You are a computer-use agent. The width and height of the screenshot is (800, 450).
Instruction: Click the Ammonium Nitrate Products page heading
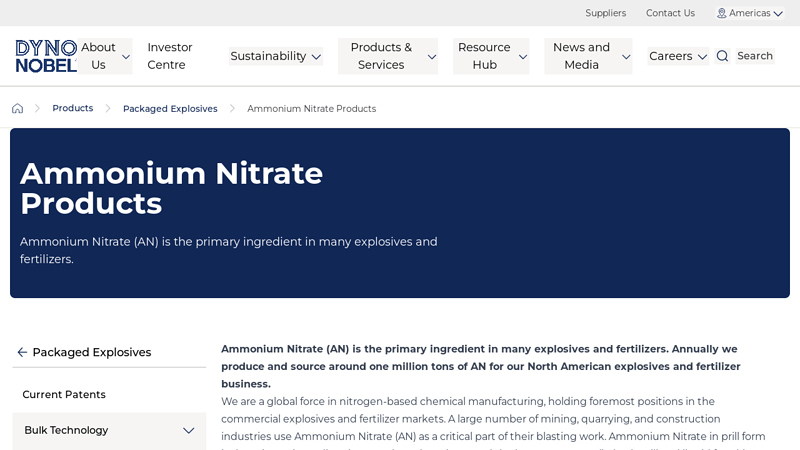pos(171,188)
